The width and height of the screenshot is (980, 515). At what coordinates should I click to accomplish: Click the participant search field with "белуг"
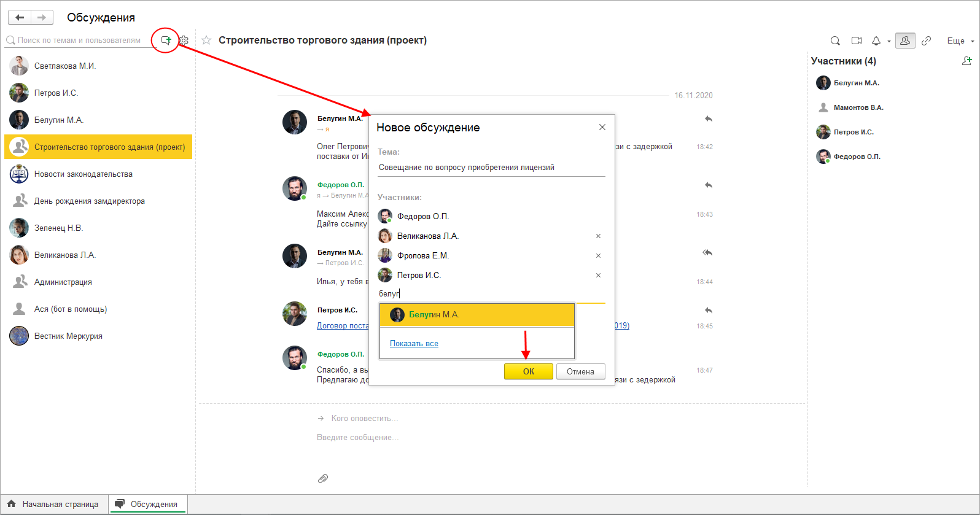coord(491,294)
